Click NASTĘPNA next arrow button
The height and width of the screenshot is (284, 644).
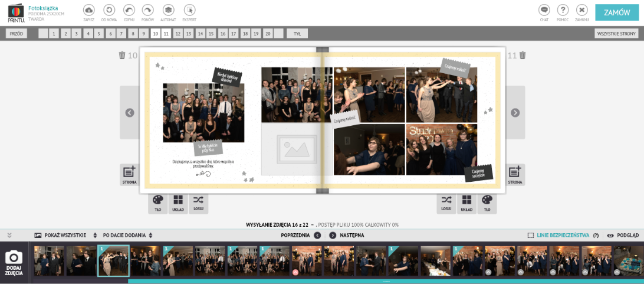click(333, 236)
